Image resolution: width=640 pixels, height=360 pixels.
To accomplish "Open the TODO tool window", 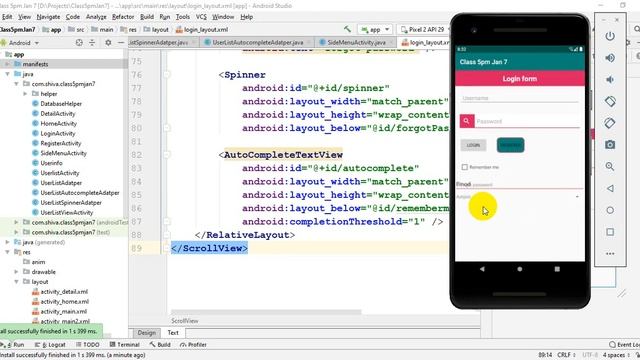I will click(87, 344).
